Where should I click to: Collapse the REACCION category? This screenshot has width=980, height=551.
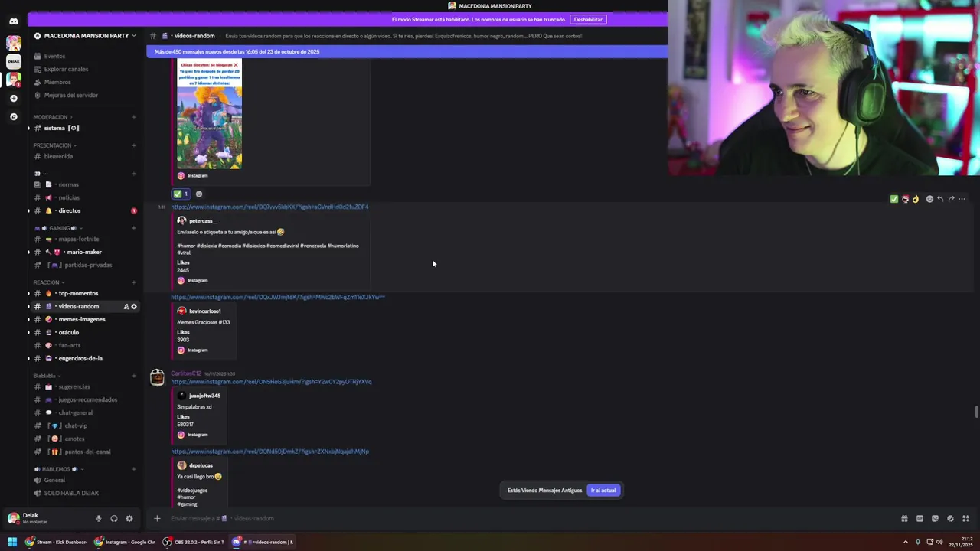(49, 282)
